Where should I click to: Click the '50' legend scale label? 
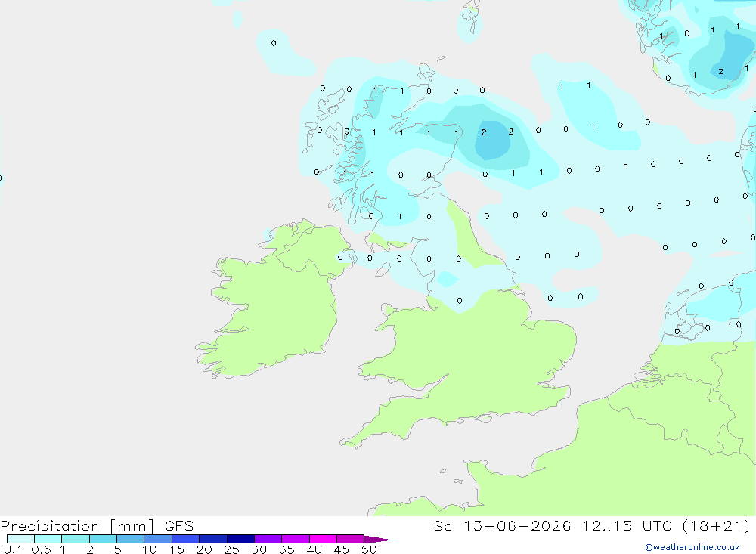pos(369,549)
